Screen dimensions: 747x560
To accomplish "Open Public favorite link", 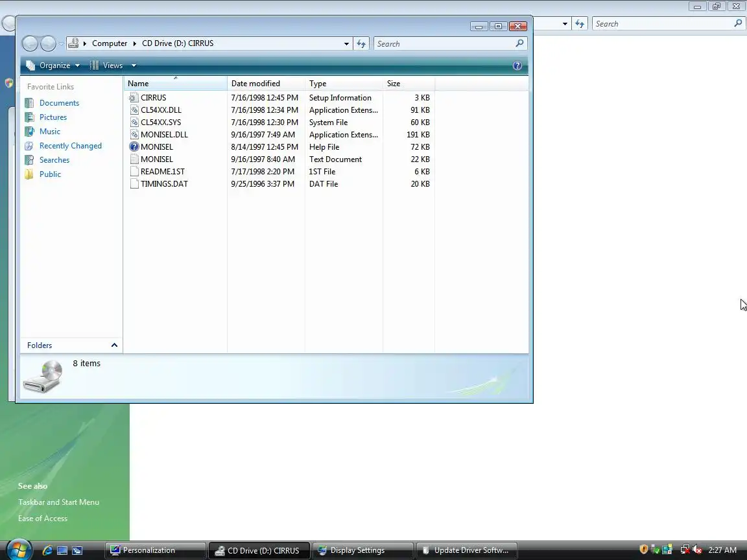I will [50, 174].
